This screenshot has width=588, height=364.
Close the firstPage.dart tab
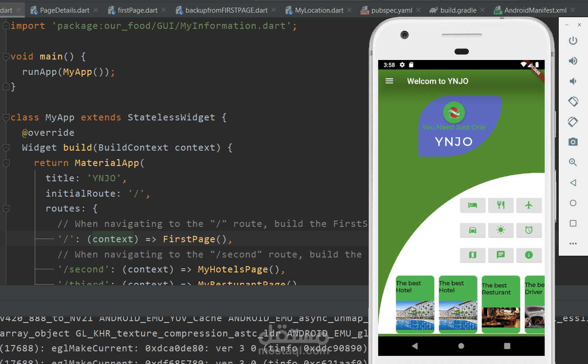tap(163, 10)
